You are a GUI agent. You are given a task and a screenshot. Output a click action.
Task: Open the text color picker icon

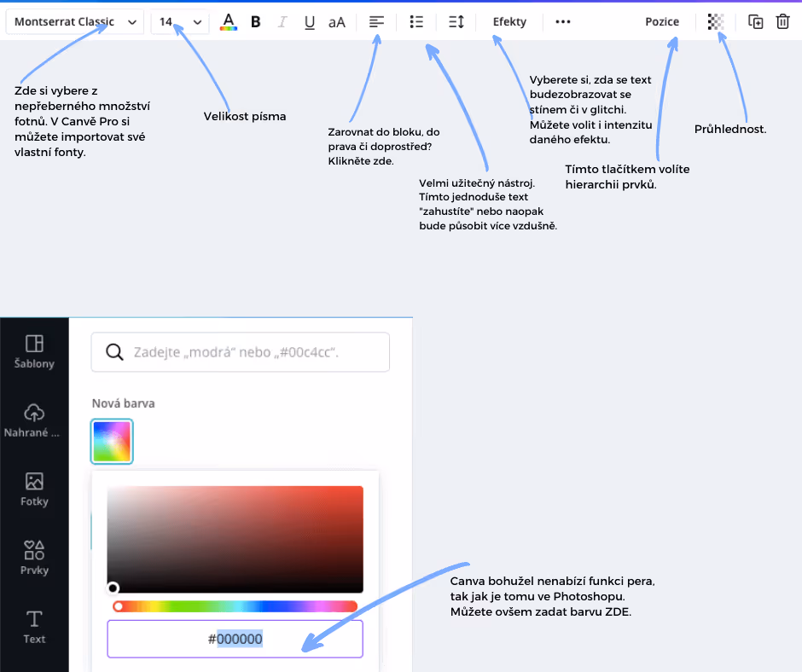click(228, 21)
